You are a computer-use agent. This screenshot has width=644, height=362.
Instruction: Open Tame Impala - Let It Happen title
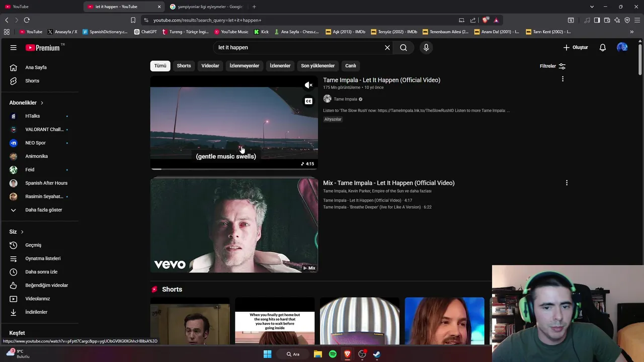pyautogui.click(x=381, y=80)
